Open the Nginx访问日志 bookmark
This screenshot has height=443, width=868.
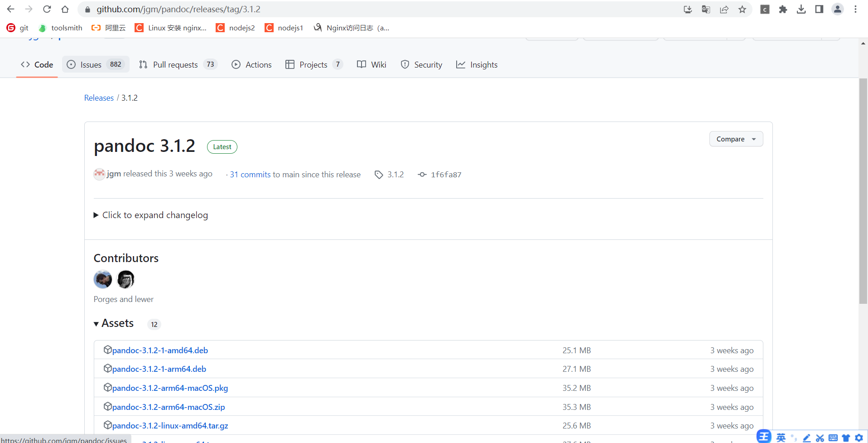tap(351, 28)
